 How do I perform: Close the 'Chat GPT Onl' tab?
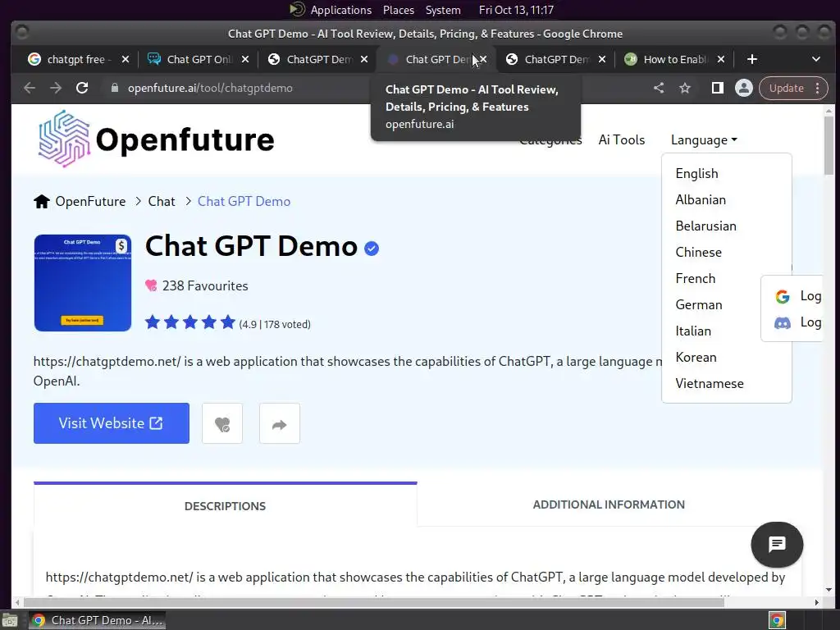click(244, 59)
